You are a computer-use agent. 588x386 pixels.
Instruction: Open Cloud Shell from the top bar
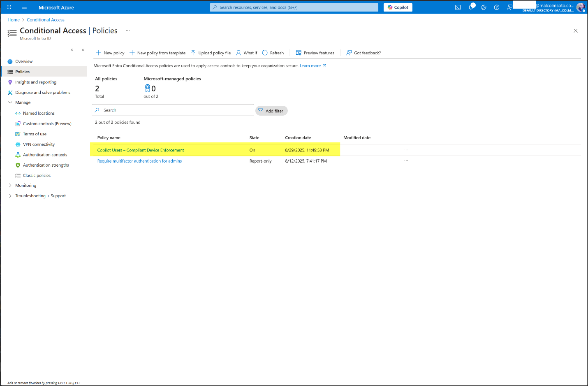coord(458,7)
